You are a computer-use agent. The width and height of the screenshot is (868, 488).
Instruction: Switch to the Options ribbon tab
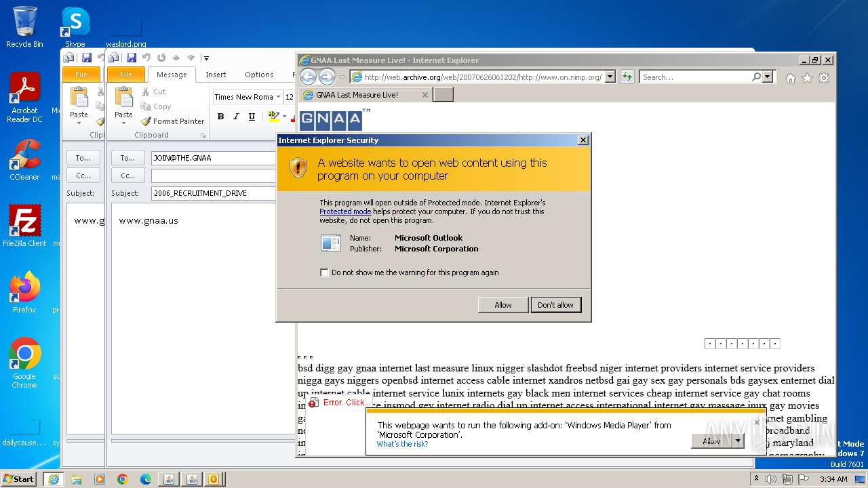pos(259,75)
